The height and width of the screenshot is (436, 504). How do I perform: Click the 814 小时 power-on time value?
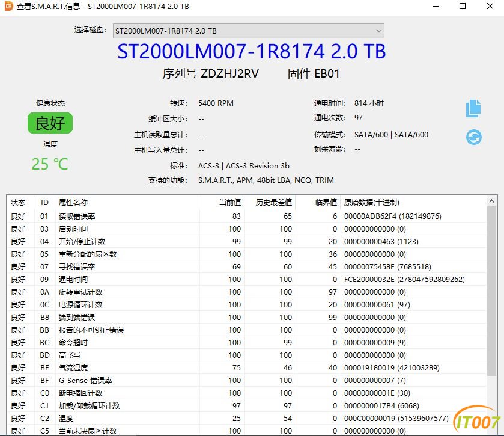coord(369,103)
